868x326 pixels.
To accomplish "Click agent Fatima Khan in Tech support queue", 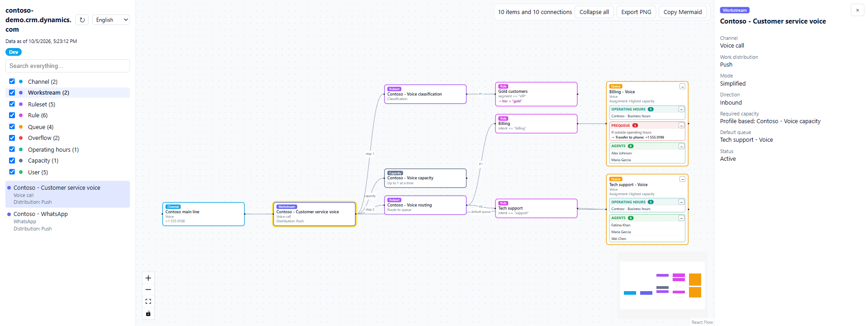I will pyautogui.click(x=621, y=225).
